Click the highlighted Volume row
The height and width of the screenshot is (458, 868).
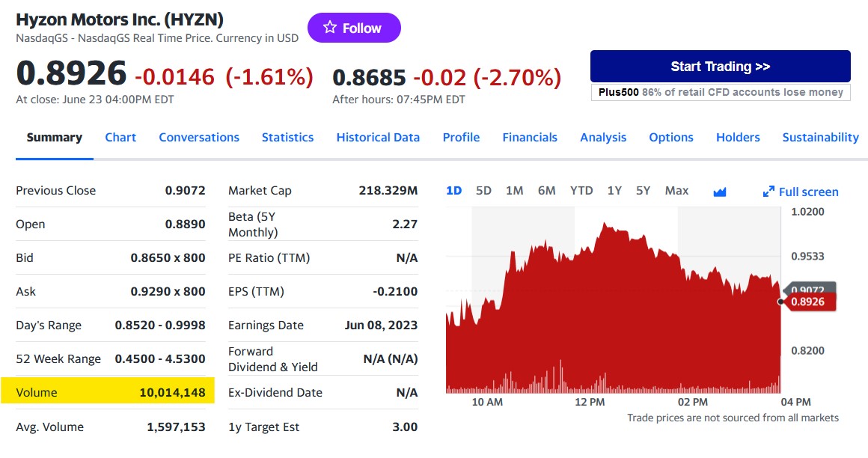tap(108, 392)
